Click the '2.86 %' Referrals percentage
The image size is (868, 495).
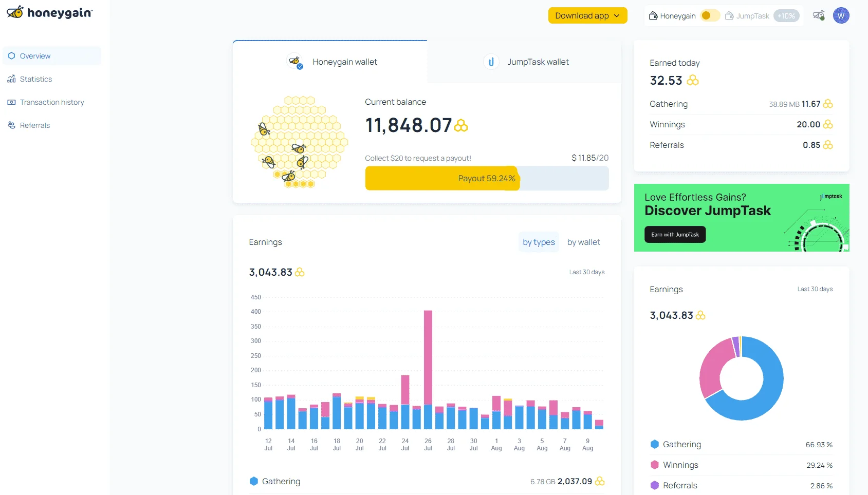(x=821, y=486)
